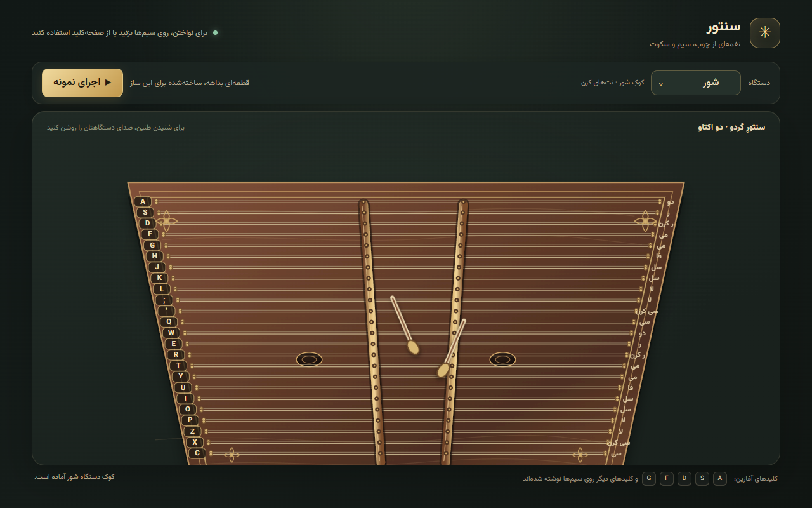This screenshot has width=812, height=508.
Task: Click the label کوک شور · نت‌های کرن
Action: pos(612,83)
